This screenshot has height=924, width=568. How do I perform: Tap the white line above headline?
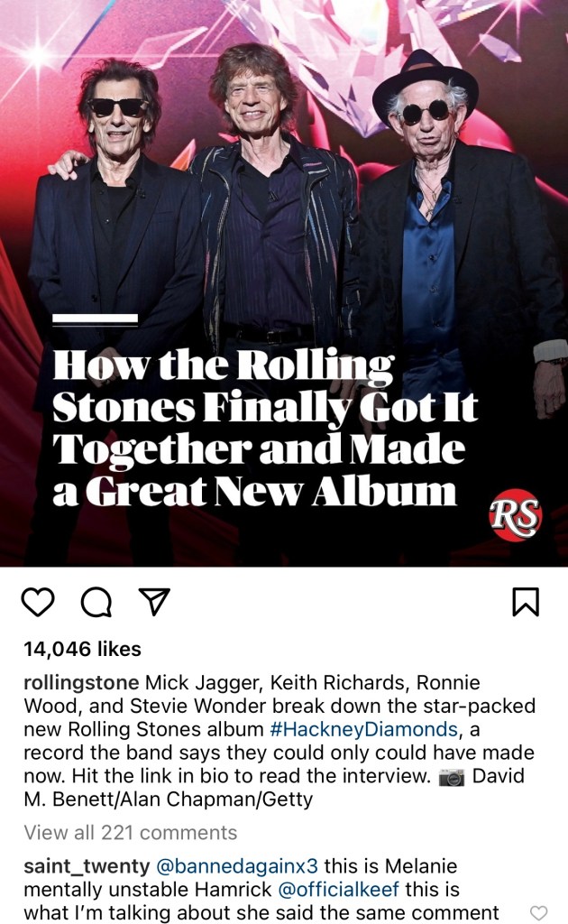tap(95, 319)
